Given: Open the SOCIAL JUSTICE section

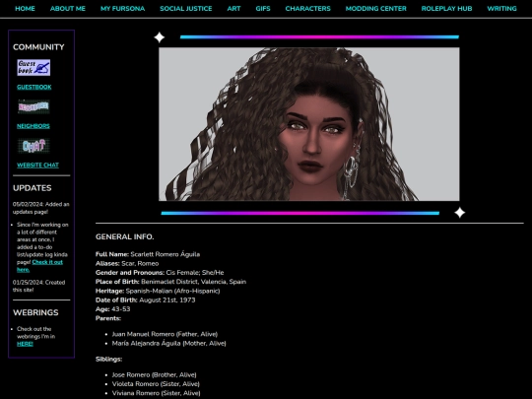Looking at the screenshot, I should [x=186, y=9].
